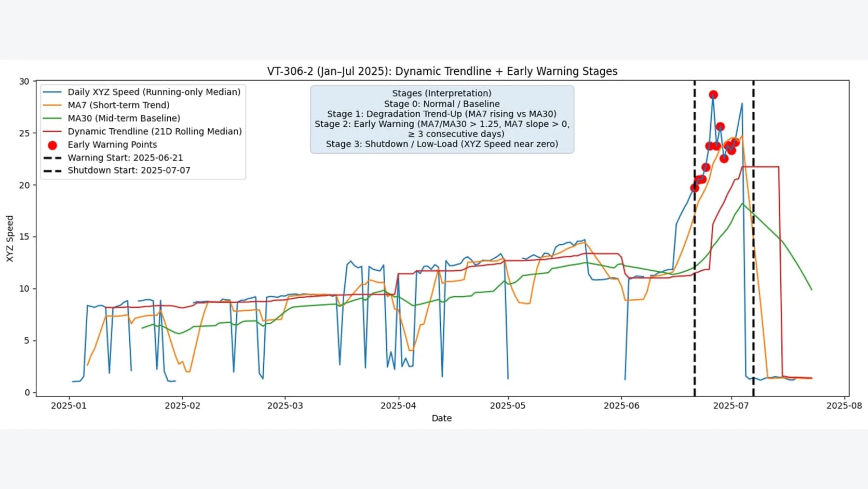The height and width of the screenshot is (489, 868).
Task: Click the y-axis tick label '5'
Action: pos(27,340)
